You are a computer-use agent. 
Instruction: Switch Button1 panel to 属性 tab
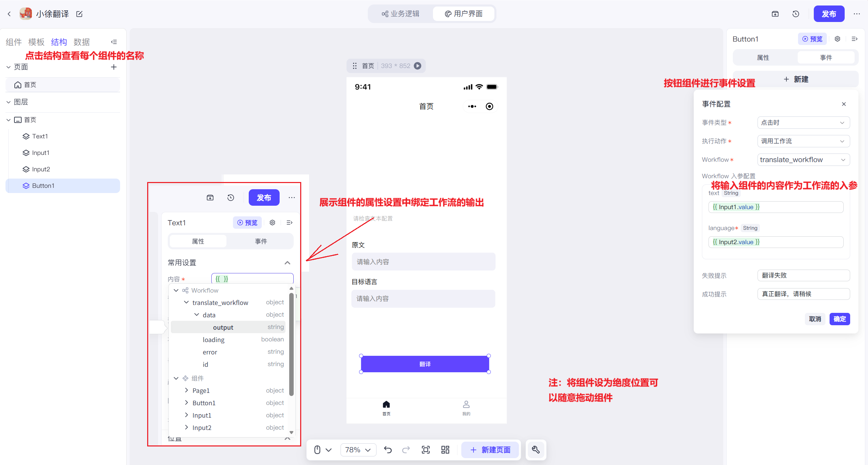763,57
